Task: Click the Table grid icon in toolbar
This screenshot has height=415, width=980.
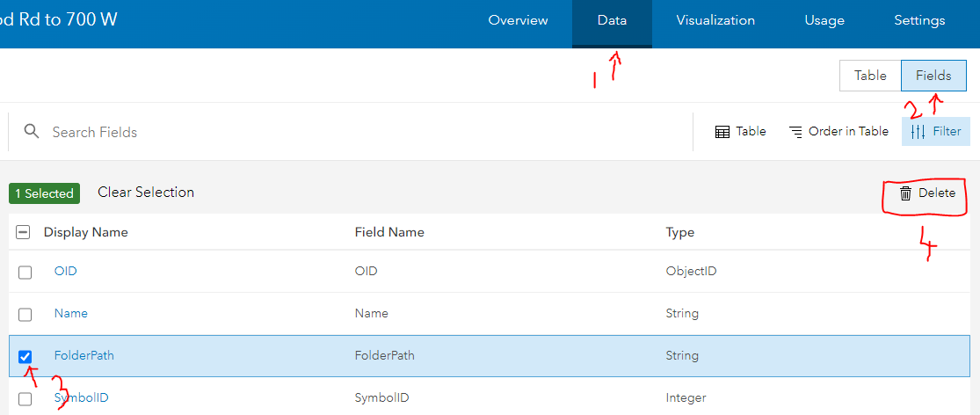Action: coord(722,132)
